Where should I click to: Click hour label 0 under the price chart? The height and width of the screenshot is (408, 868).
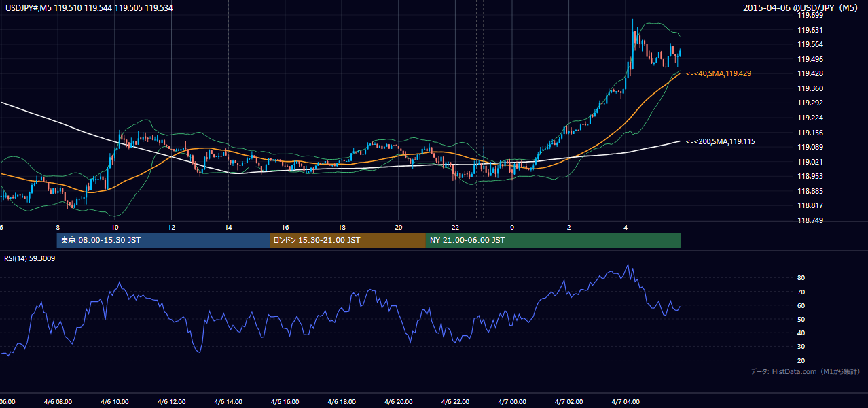512,228
